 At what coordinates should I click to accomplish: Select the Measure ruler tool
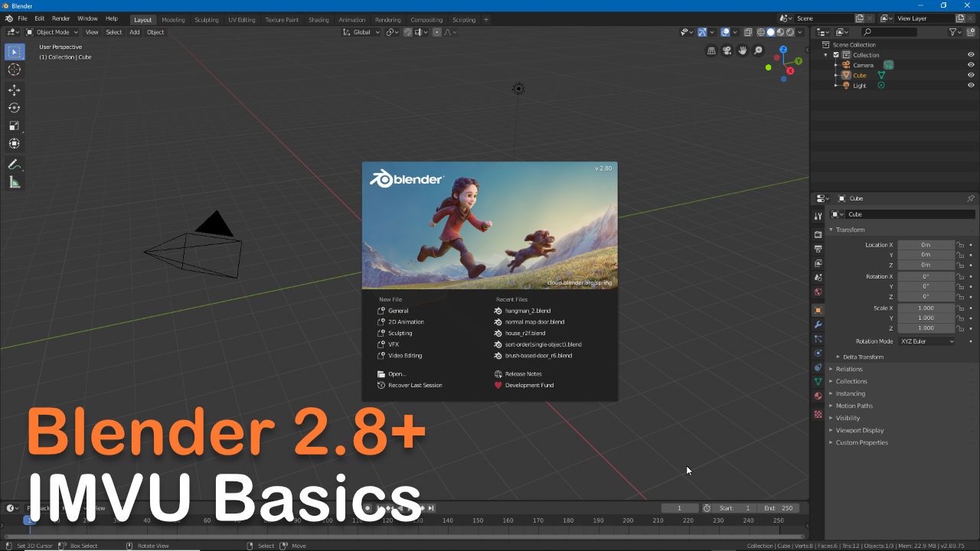pos(15,182)
